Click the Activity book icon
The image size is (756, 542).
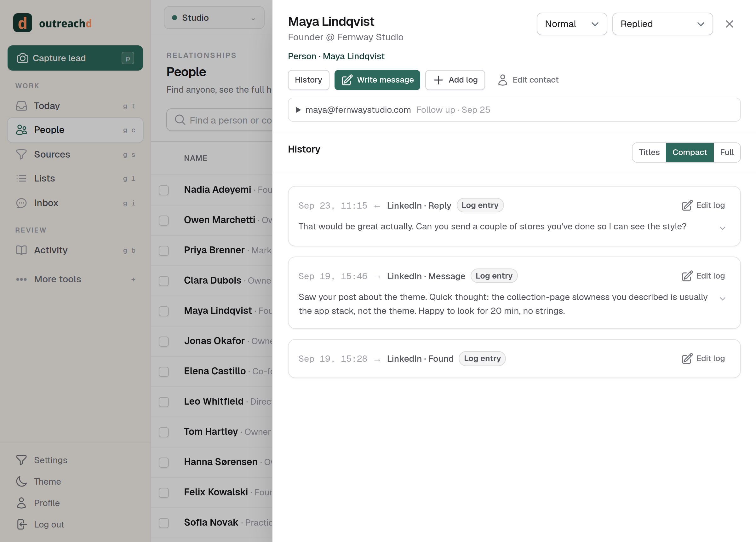click(21, 250)
